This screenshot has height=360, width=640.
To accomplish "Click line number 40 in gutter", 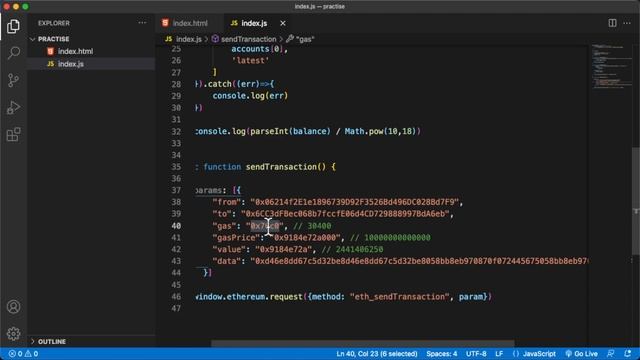I will [x=176, y=226].
